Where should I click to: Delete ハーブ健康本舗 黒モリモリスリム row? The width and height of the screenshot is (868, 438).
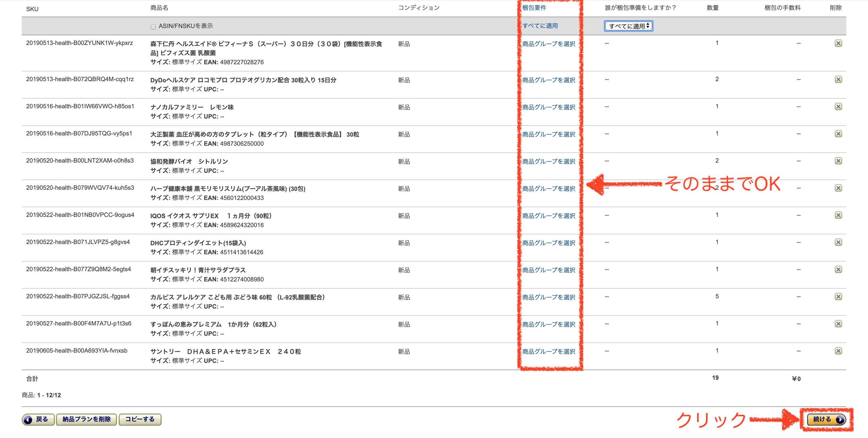[838, 188]
